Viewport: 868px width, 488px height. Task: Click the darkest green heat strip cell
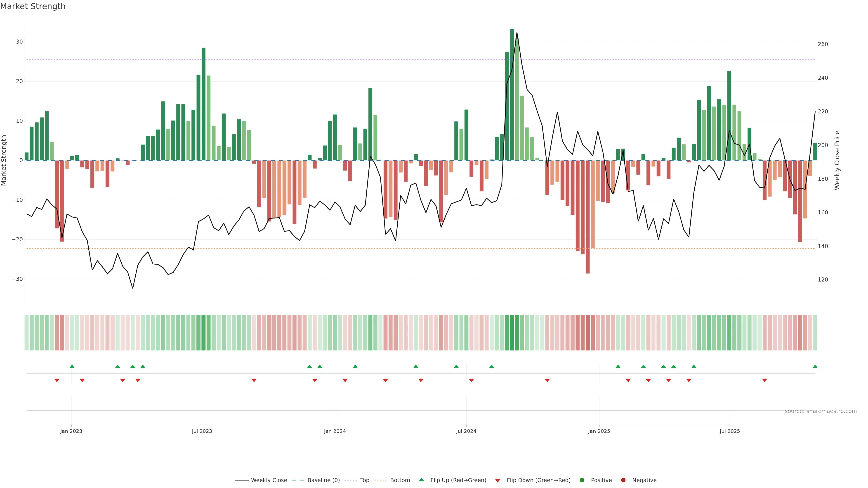512,332
